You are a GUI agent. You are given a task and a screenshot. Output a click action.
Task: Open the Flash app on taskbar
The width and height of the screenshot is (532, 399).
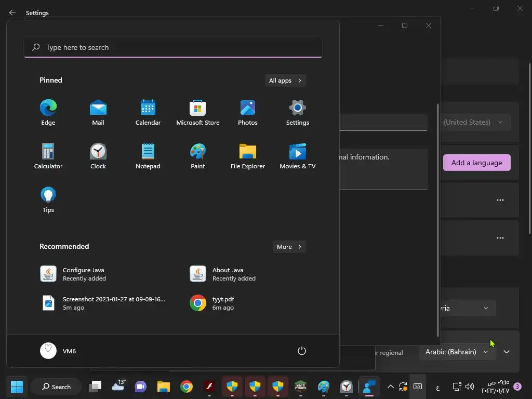point(209,387)
